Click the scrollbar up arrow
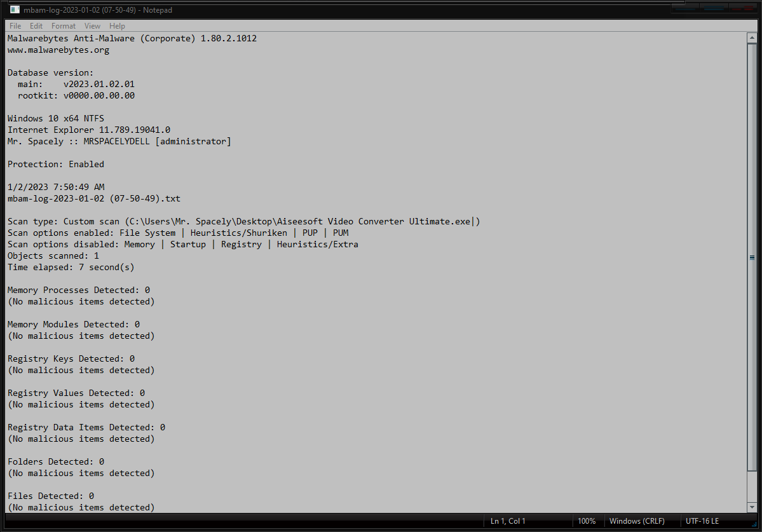762x532 pixels. [x=752, y=38]
